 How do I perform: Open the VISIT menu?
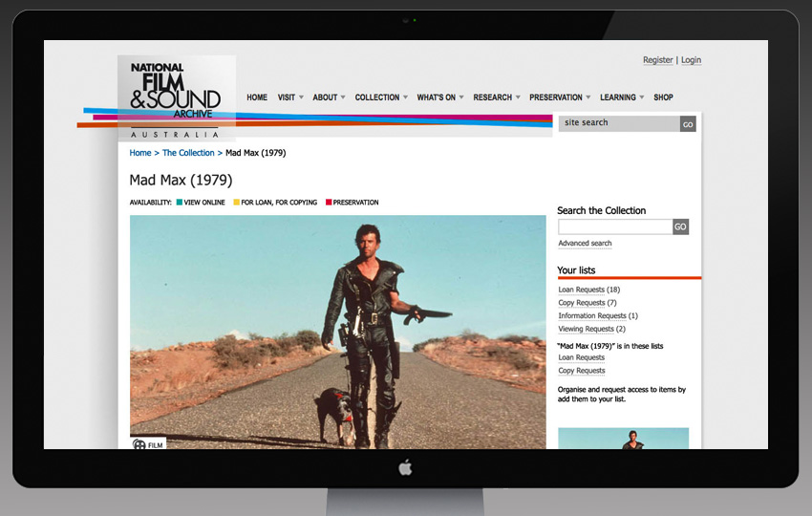(287, 97)
